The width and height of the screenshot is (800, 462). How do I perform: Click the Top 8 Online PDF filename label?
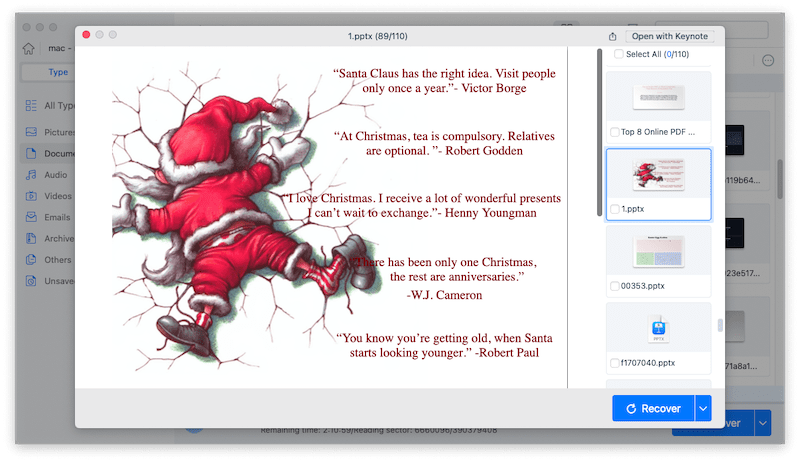[658, 132]
